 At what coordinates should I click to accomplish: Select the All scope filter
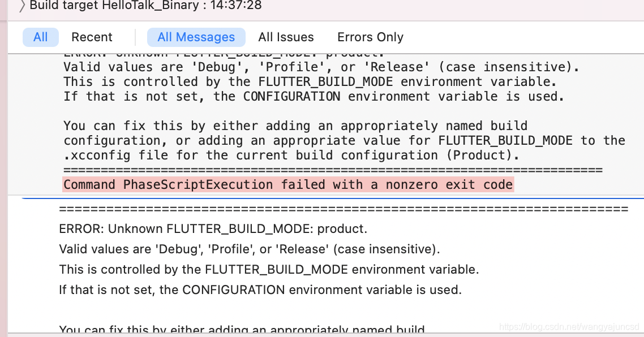41,37
